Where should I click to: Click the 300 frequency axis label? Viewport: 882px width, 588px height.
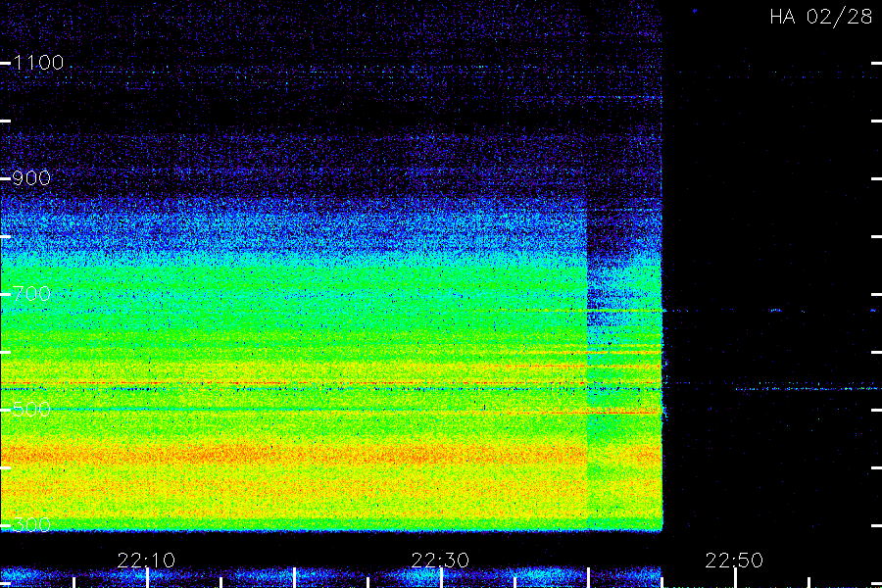pyautogui.click(x=31, y=525)
